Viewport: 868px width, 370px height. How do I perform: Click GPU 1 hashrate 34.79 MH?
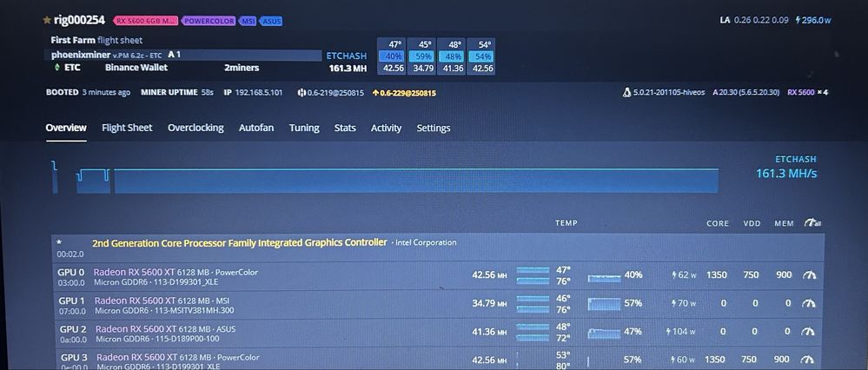point(489,303)
